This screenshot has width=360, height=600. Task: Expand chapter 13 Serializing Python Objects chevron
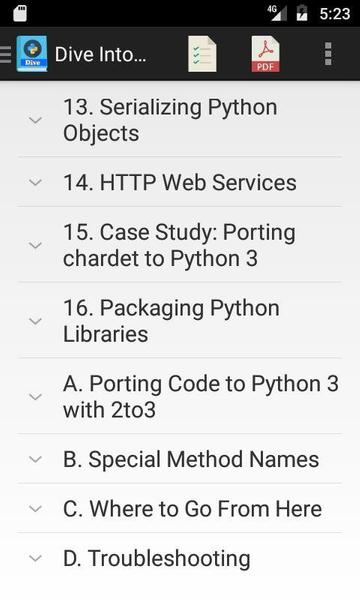36,120
